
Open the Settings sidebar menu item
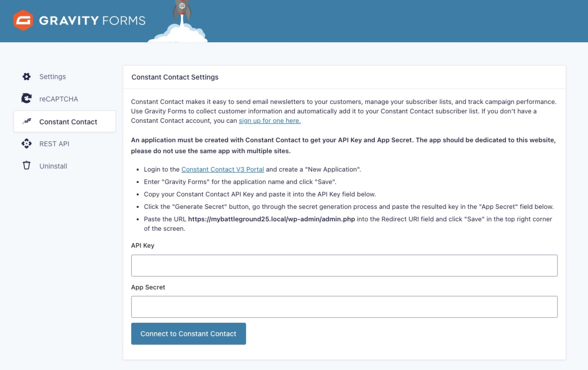[53, 77]
